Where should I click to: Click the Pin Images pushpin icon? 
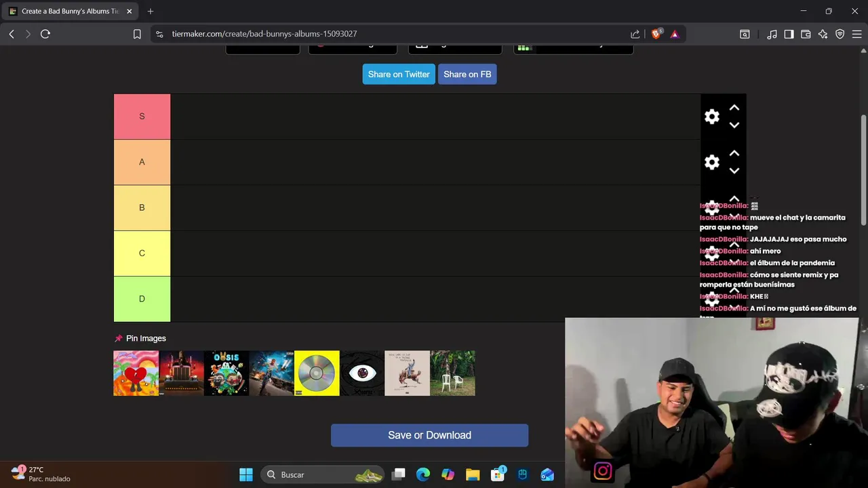point(119,338)
